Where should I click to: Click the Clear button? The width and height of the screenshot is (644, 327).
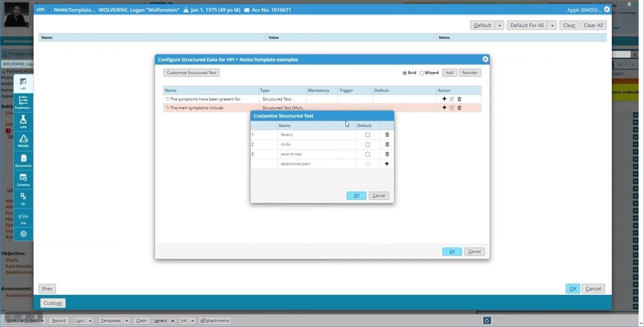click(x=569, y=25)
